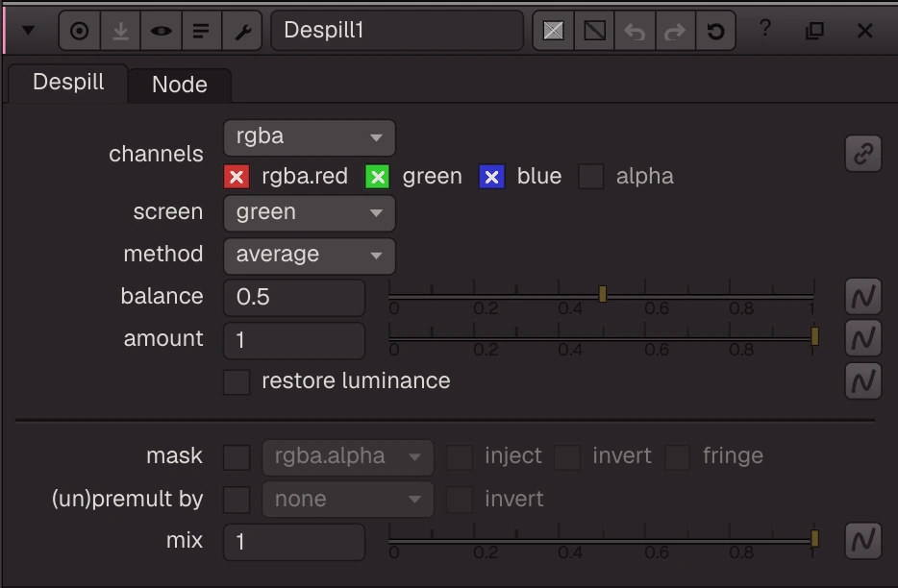898x588 pixels.
Task: Click the wrench settings icon
Action: 242,31
